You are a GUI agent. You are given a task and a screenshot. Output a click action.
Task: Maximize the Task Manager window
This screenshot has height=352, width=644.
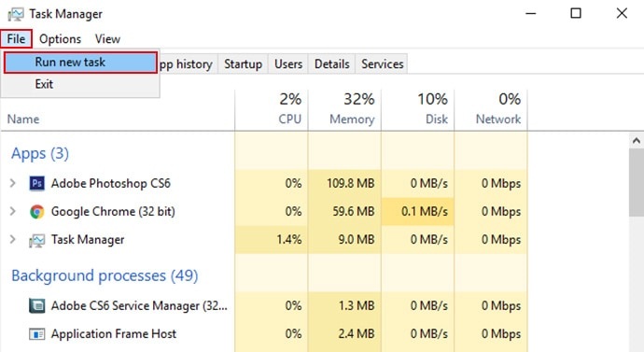[576, 14]
